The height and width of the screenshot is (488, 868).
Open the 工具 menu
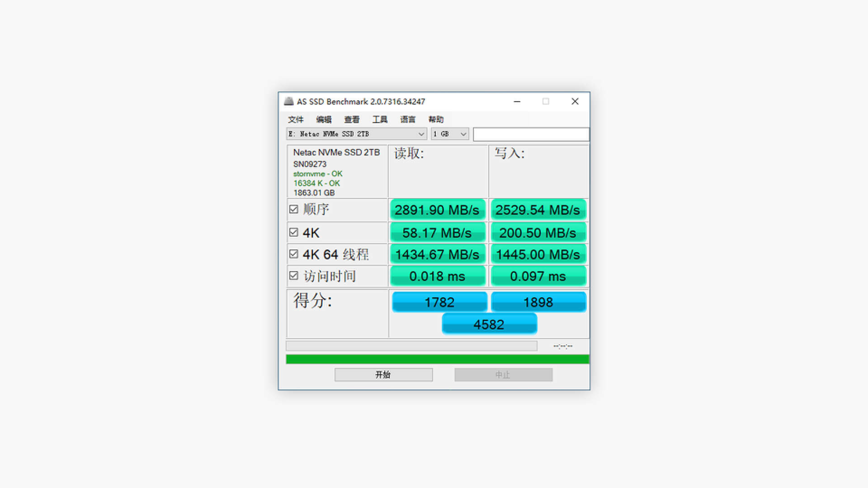tap(380, 119)
